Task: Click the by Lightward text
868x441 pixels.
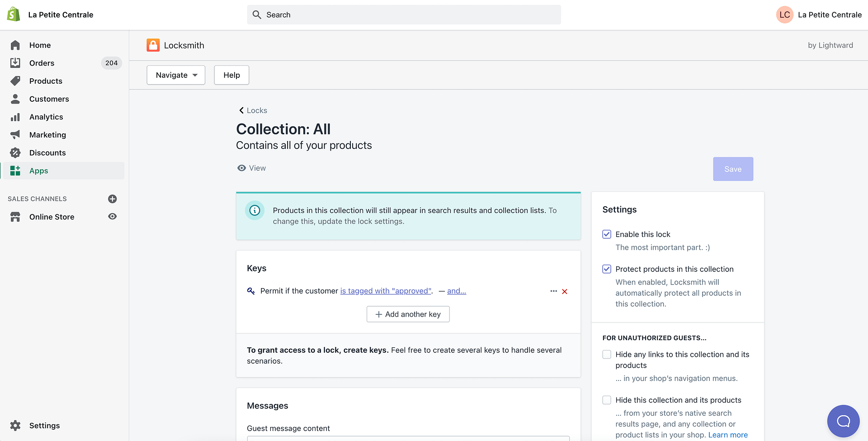Action: coord(830,45)
